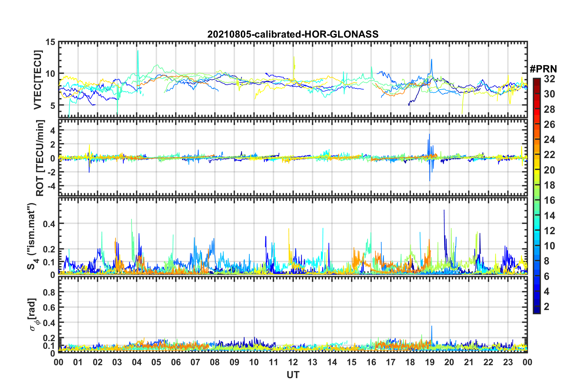The height and width of the screenshot is (392, 586).
Task: Click x-axis hour label 14
Action: (x=332, y=362)
